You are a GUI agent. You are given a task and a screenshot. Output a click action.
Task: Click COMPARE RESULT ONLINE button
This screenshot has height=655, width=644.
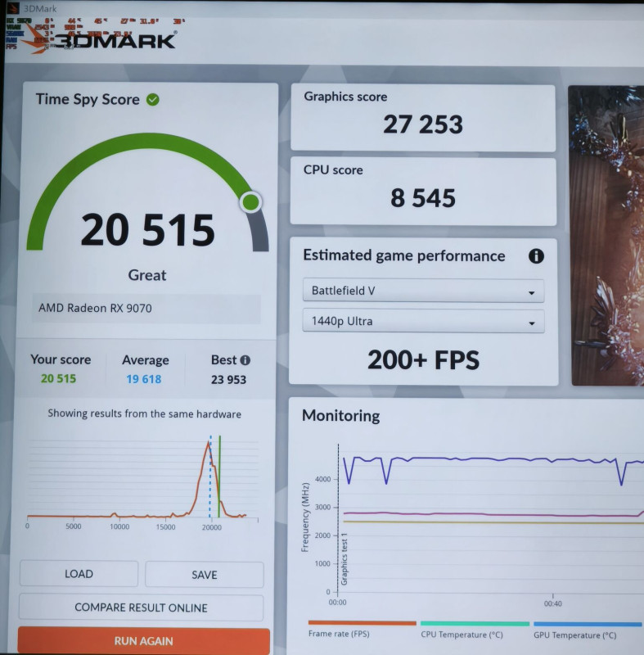pos(141,608)
